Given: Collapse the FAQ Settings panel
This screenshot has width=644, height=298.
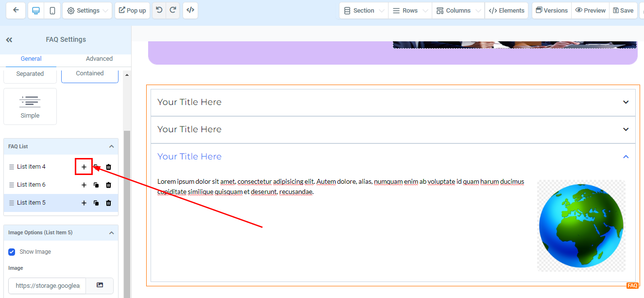Looking at the screenshot, I should pos(9,40).
